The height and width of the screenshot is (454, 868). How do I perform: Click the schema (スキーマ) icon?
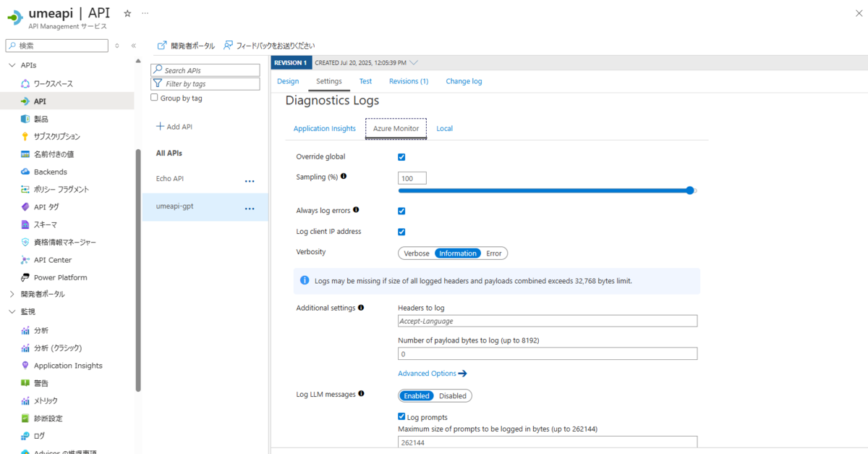click(x=25, y=224)
